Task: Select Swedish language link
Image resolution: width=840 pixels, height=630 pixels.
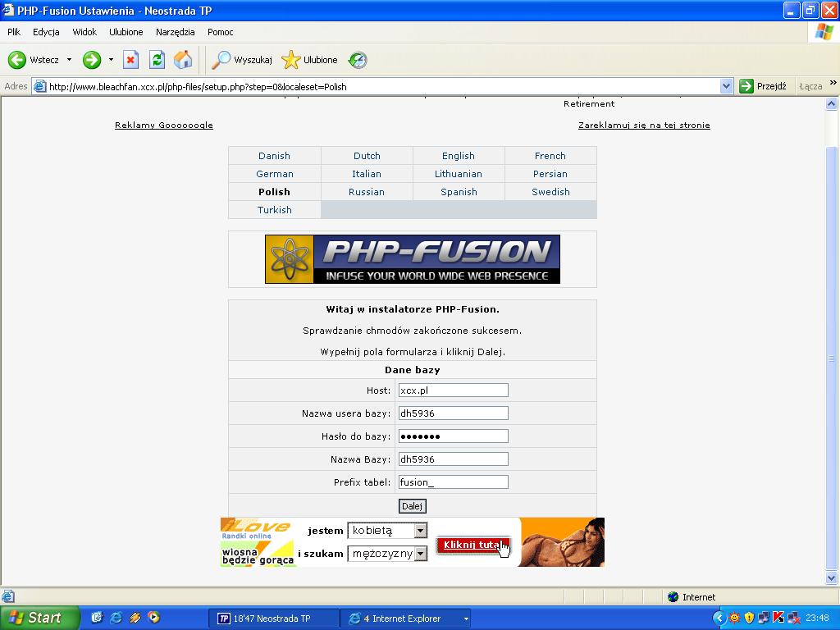Action: (550, 192)
